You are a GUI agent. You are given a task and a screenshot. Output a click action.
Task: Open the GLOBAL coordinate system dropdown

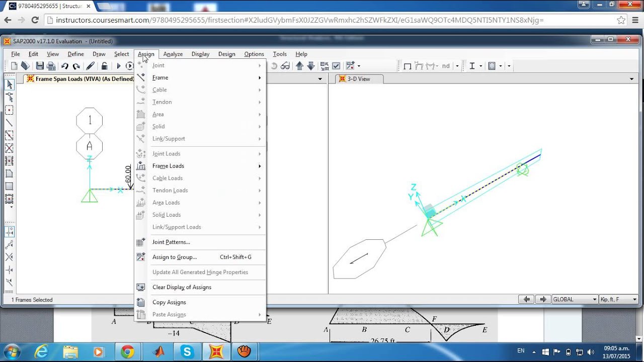[x=575, y=299]
